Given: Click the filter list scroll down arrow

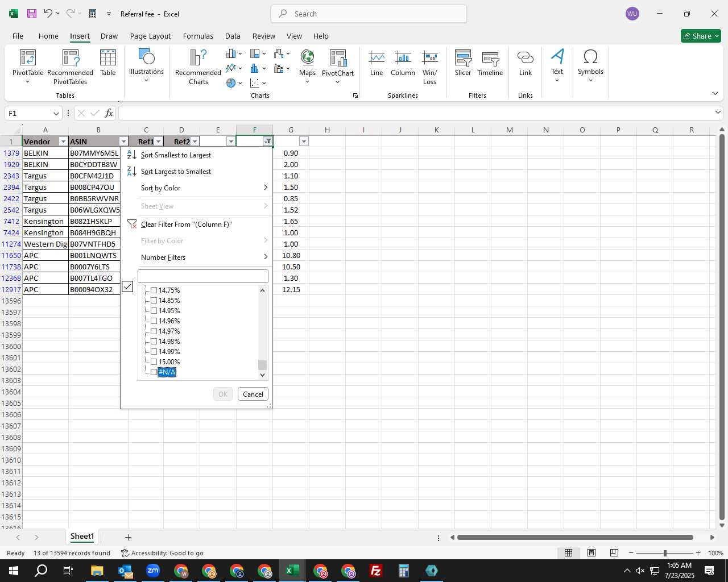Looking at the screenshot, I should pyautogui.click(x=262, y=375).
